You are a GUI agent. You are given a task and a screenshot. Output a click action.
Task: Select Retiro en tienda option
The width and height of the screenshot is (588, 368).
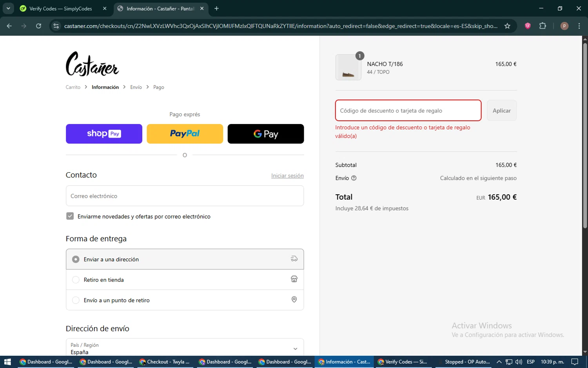(185, 280)
